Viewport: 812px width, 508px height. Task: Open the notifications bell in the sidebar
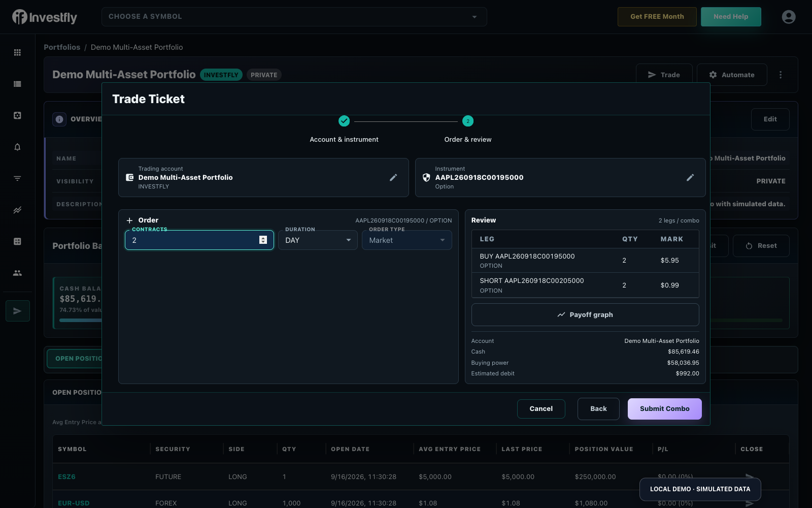(x=17, y=147)
